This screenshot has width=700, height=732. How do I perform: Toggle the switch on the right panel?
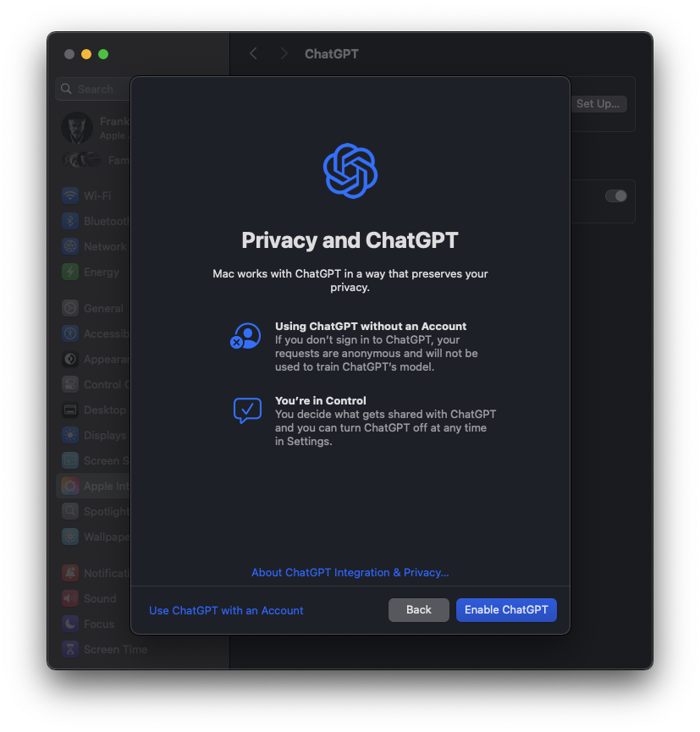pyautogui.click(x=615, y=196)
